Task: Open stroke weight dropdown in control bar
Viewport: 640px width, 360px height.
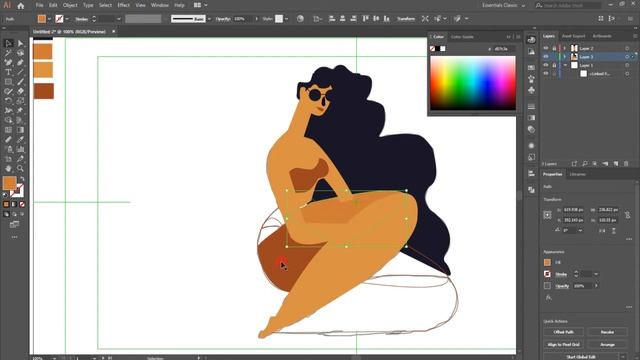Action: (119, 19)
